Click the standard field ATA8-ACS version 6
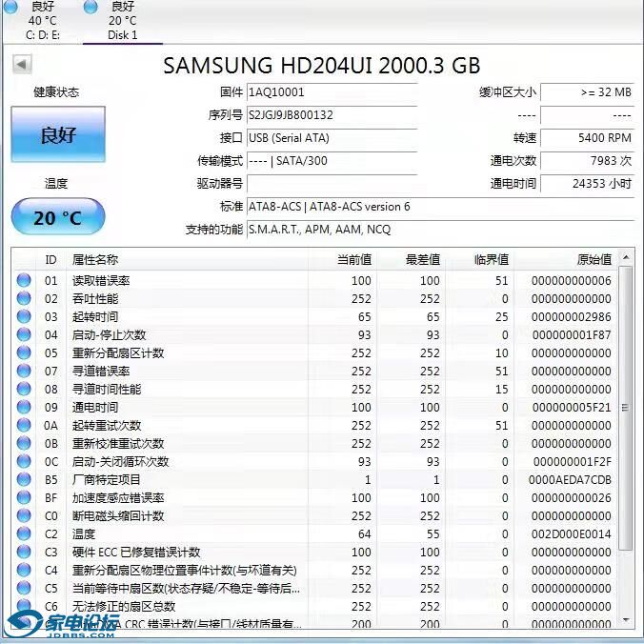Screen dimensions: 644x644 440,207
